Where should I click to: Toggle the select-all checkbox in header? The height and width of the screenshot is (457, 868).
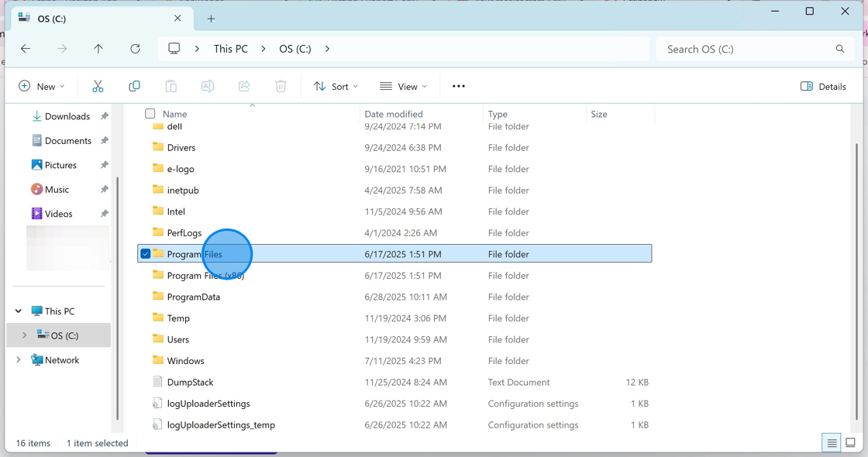[150, 113]
